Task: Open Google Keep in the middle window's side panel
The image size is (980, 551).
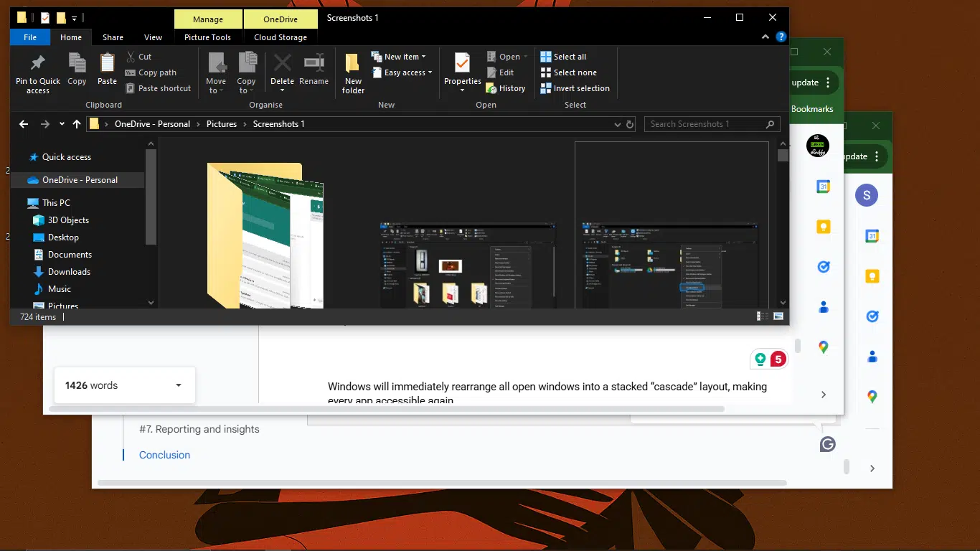Action: pos(824,227)
